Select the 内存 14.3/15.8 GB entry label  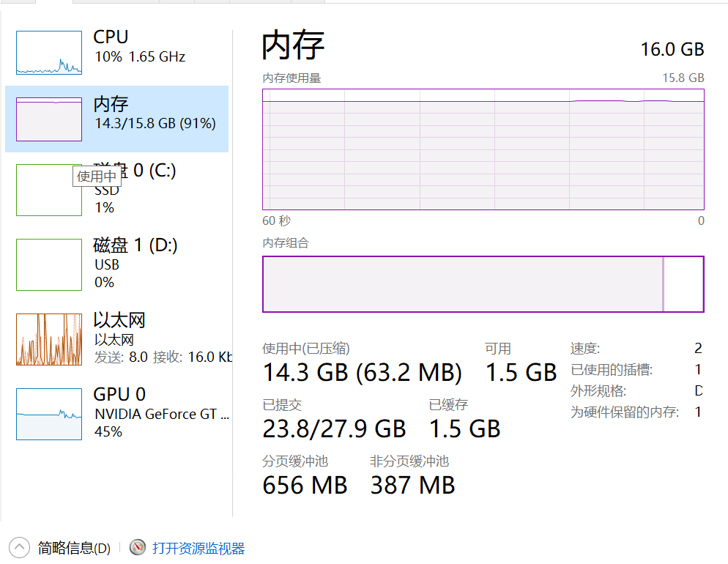point(155,114)
